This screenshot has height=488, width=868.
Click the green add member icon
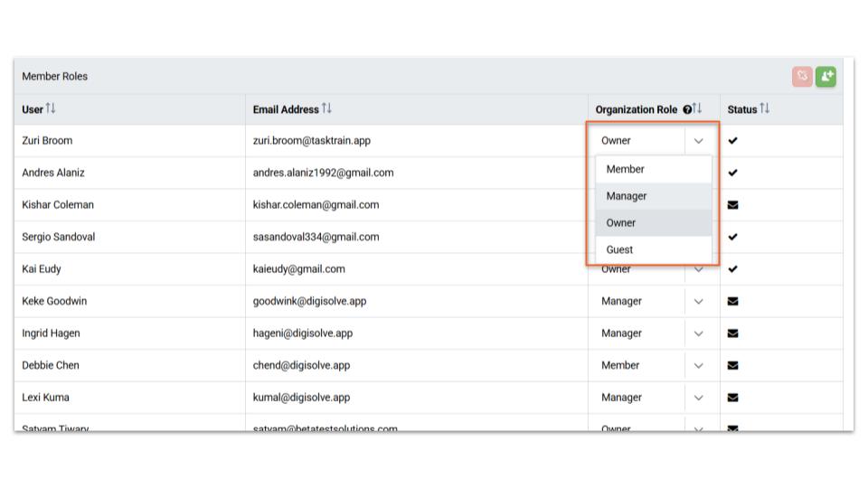click(x=826, y=77)
